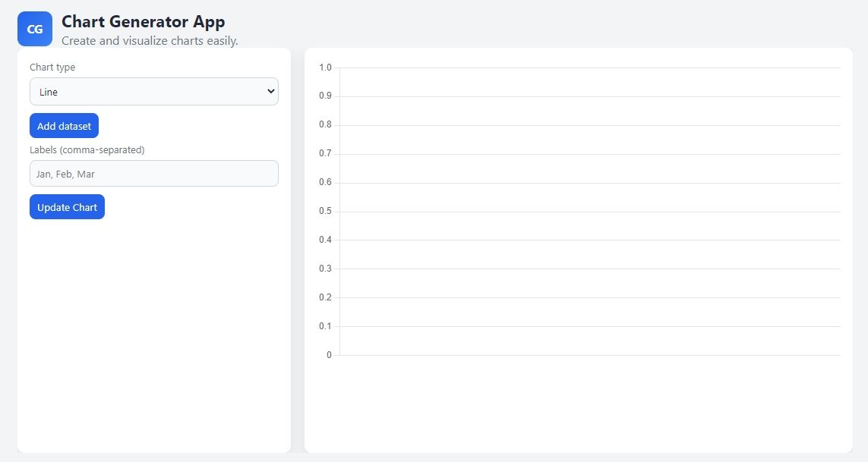Click the 0.1 y-axis tick label

[x=325, y=326]
